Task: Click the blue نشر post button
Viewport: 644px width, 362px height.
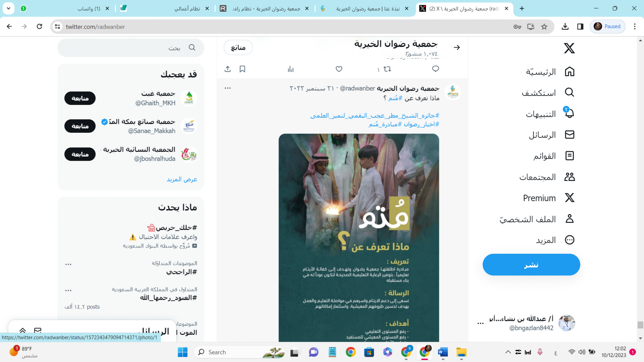Action: pos(531,265)
